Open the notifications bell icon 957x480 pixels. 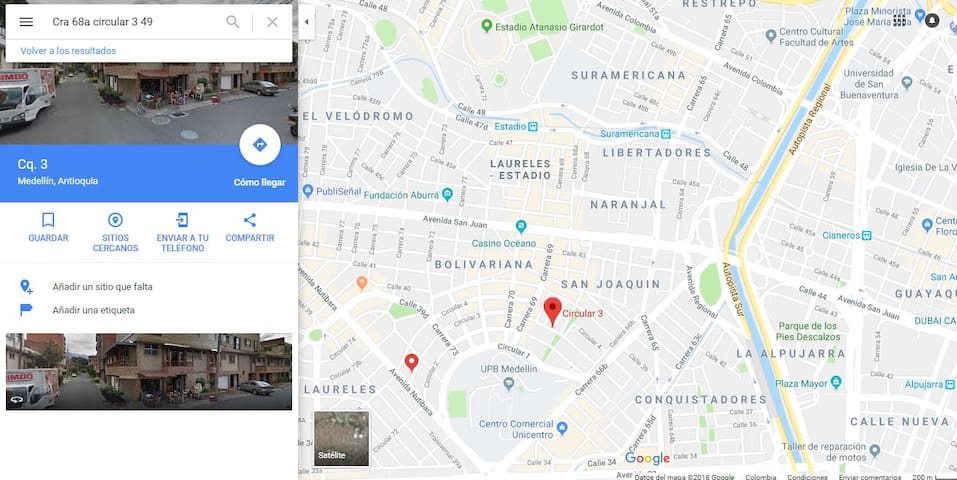932,21
